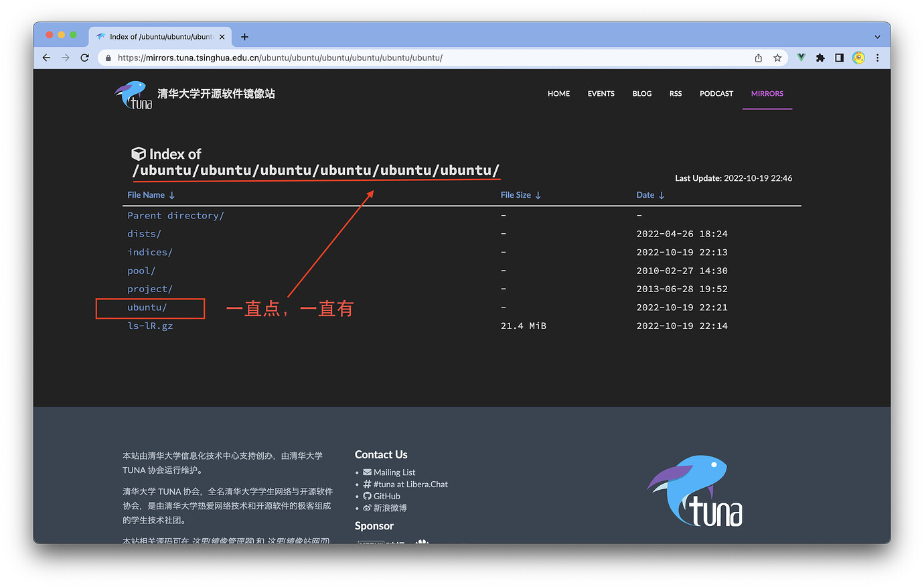Viewport: 924px width, 587px height.
Task: Click the TUNA fish logo in header
Action: 133,95
